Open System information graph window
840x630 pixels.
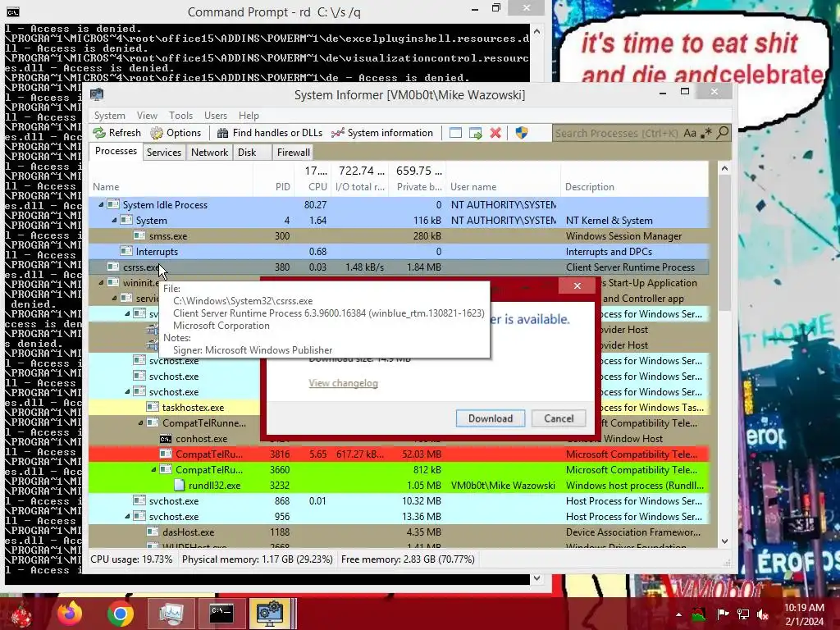[382, 133]
